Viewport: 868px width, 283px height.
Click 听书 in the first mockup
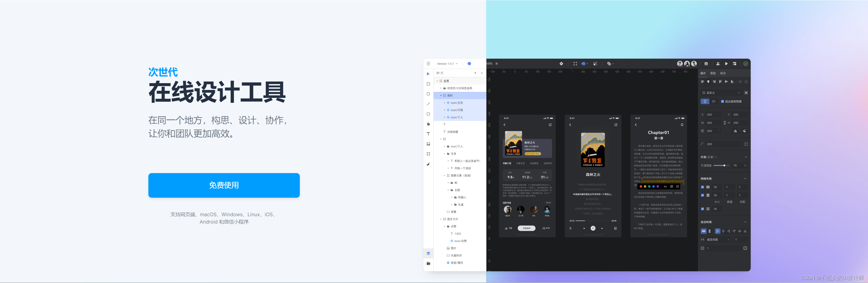tap(546, 228)
